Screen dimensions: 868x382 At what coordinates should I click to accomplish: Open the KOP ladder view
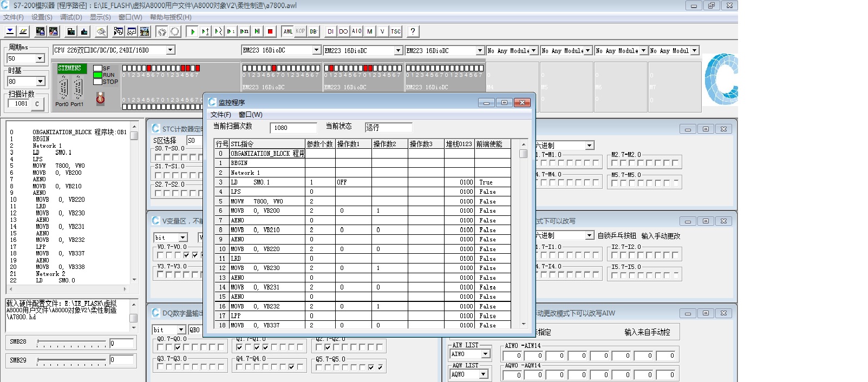click(301, 31)
